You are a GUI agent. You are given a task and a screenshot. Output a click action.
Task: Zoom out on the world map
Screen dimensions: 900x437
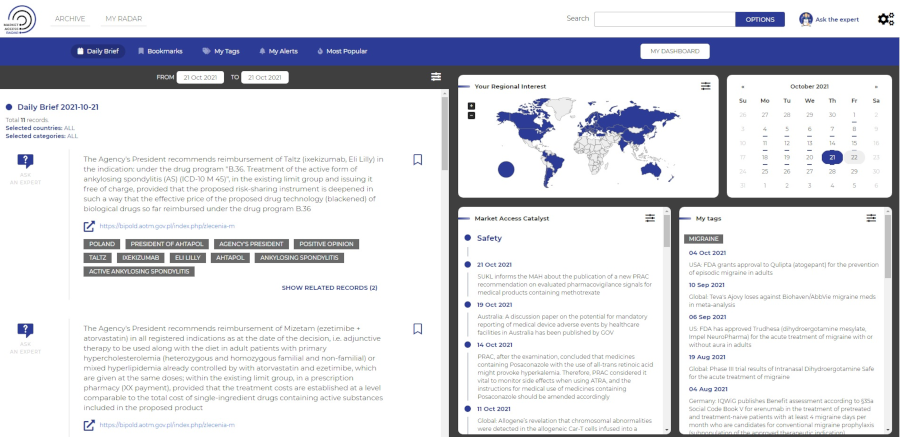point(471,115)
